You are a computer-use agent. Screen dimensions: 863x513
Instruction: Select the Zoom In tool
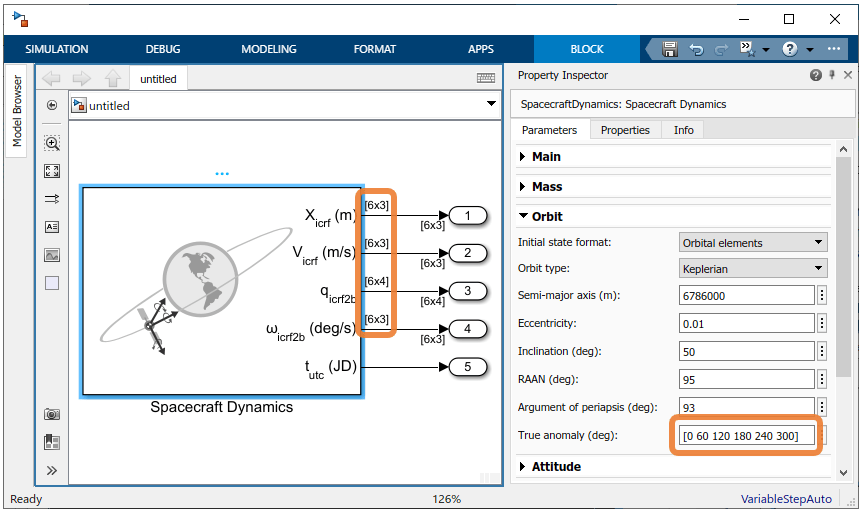click(x=52, y=144)
